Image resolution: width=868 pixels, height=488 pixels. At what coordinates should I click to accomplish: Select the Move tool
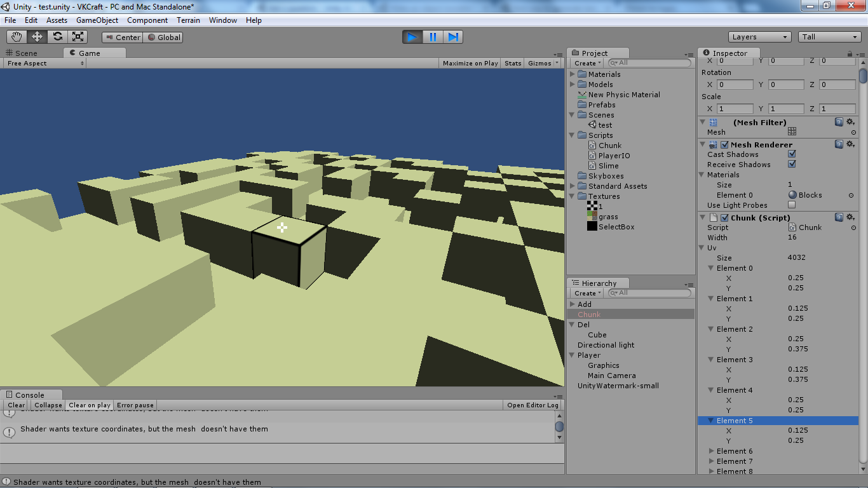pos(37,37)
